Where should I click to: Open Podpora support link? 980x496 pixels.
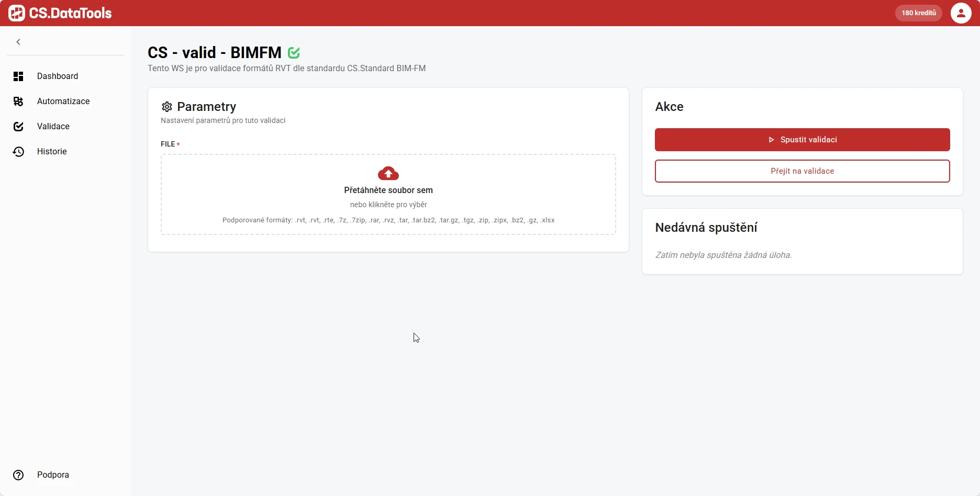click(65, 475)
